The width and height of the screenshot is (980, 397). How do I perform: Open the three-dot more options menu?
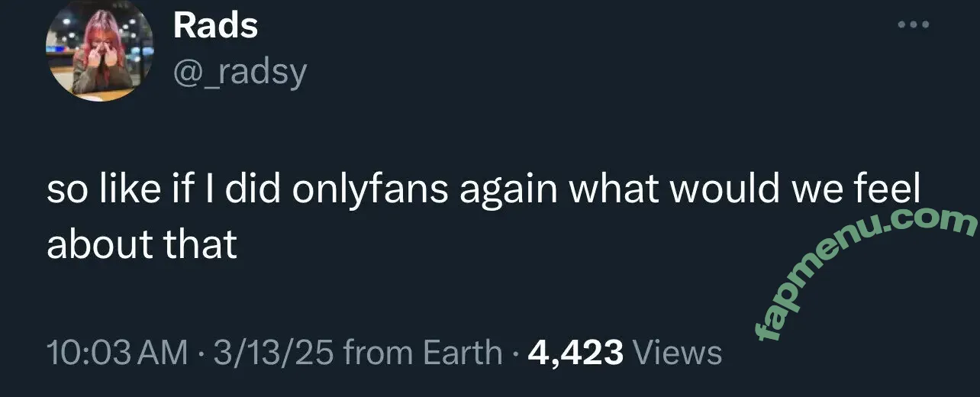coord(913,25)
